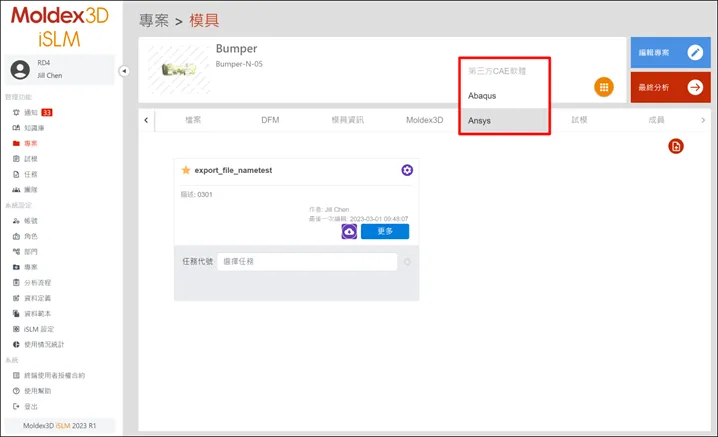
Task: Click the purple cloud download icon
Action: click(349, 231)
